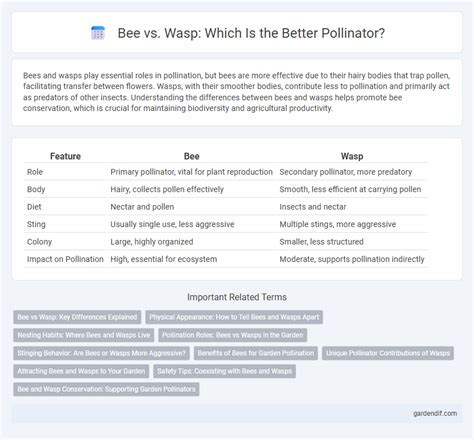474x440 pixels.
Task: Open 'Physical Appearance: How to Tell Bees and Wasps Apart'
Action: click(234, 317)
